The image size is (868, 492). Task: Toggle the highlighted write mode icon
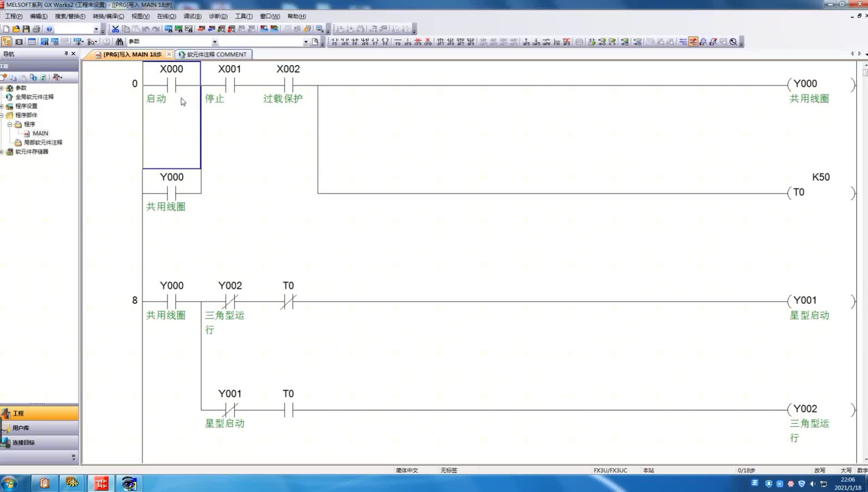693,41
